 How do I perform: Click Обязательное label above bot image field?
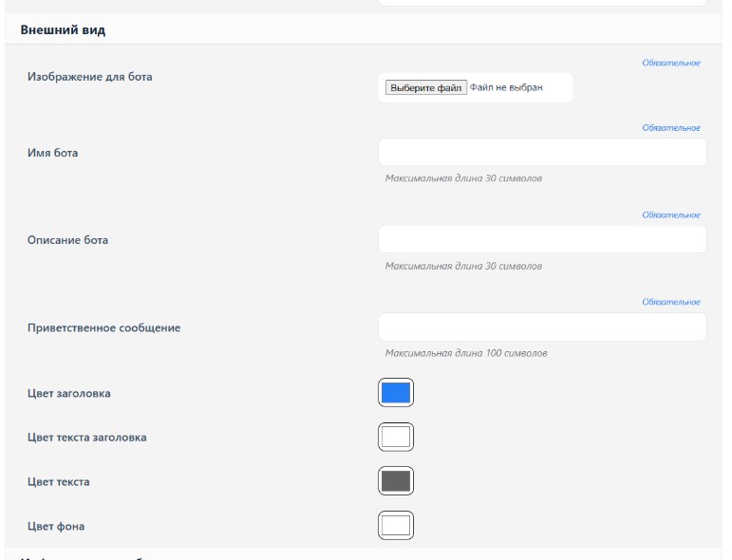coord(671,63)
